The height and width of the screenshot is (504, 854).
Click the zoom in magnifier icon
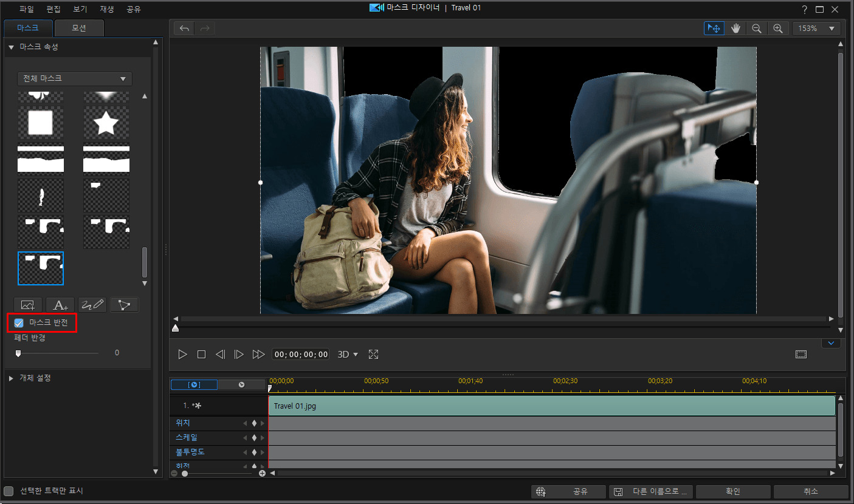tap(778, 29)
